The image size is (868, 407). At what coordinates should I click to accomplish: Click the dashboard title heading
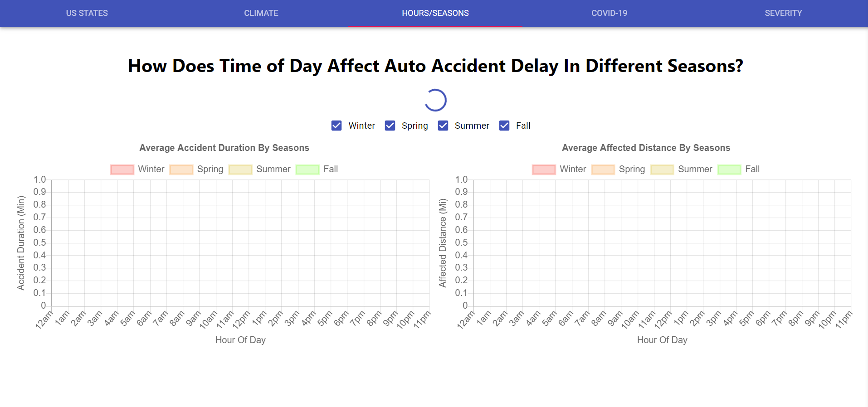tap(435, 66)
